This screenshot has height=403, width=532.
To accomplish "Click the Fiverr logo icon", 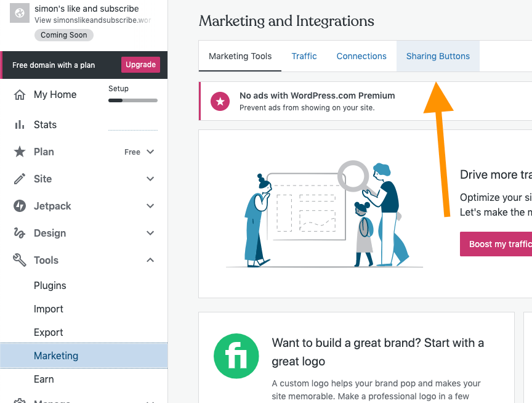I will click(236, 356).
